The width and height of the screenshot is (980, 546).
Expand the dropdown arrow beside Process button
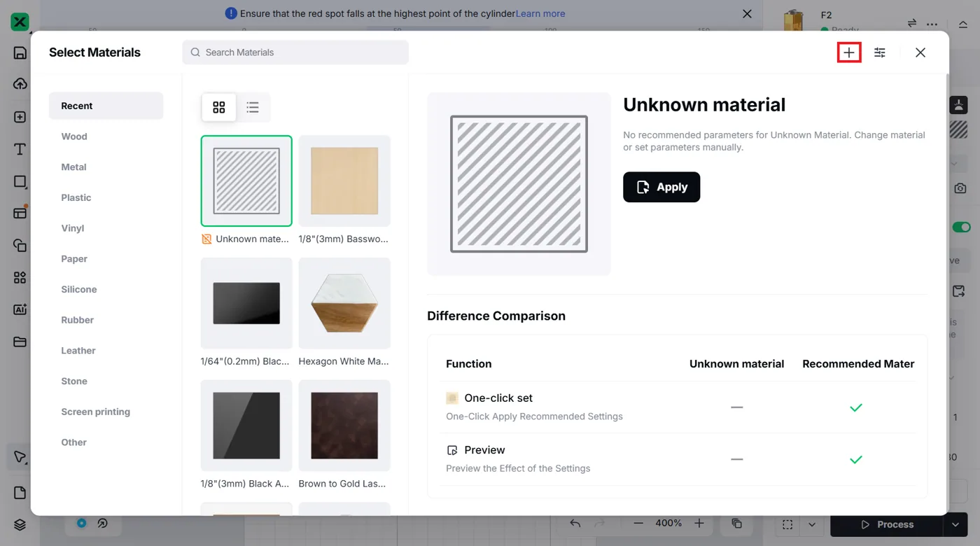pyautogui.click(x=955, y=524)
